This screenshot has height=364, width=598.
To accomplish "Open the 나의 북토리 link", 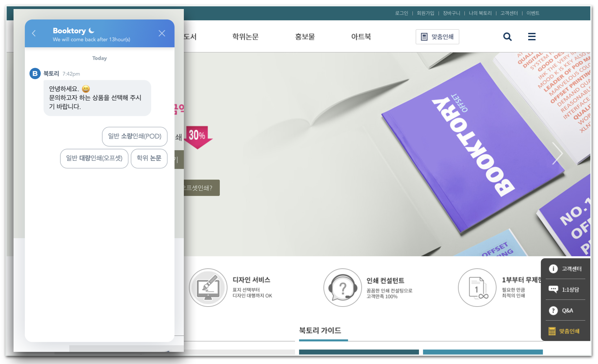I will pos(480,13).
